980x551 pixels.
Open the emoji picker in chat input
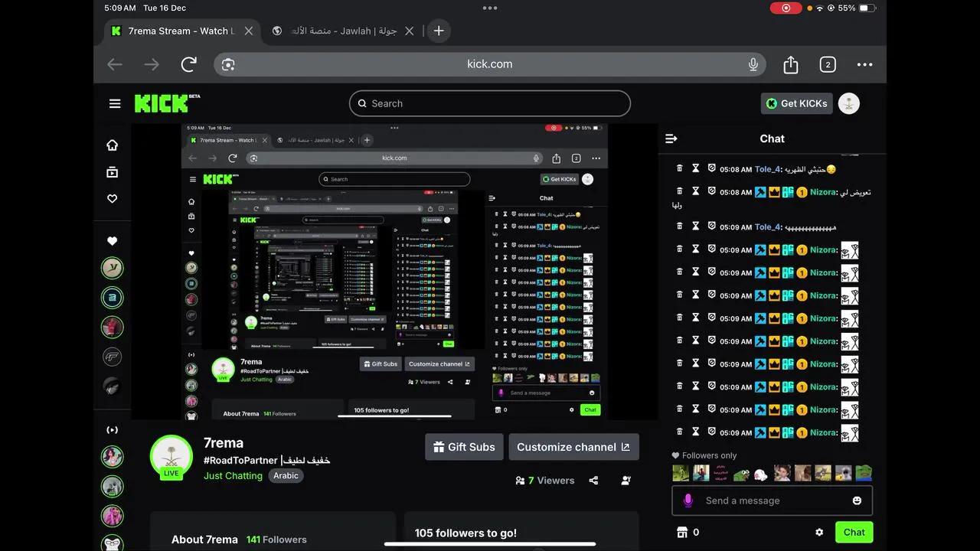(857, 500)
